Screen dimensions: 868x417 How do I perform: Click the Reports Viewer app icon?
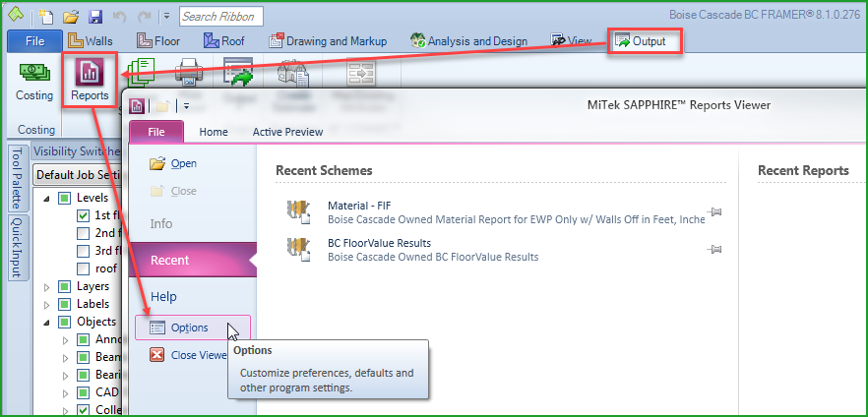point(136,105)
